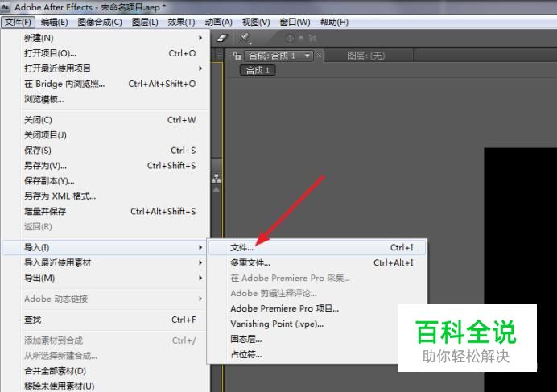Click disabled 在 Adobe Premiere Pro 采集... item
The image size is (557, 392).
click(x=317, y=278)
